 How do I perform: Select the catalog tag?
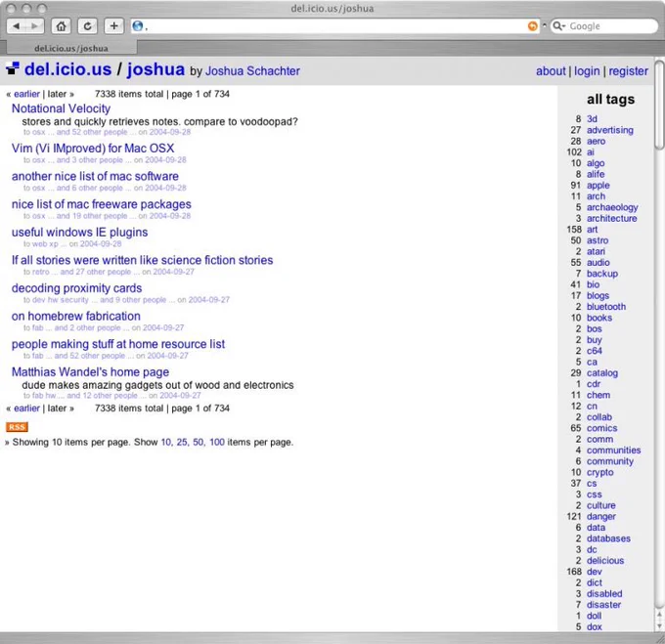(602, 373)
